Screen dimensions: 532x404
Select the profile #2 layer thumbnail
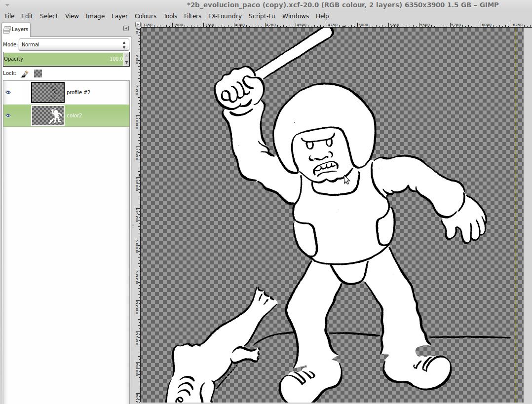[48, 92]
